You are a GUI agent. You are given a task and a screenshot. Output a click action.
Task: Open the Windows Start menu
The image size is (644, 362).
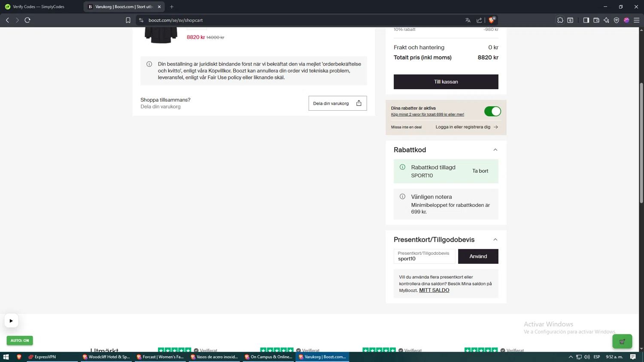6,357
